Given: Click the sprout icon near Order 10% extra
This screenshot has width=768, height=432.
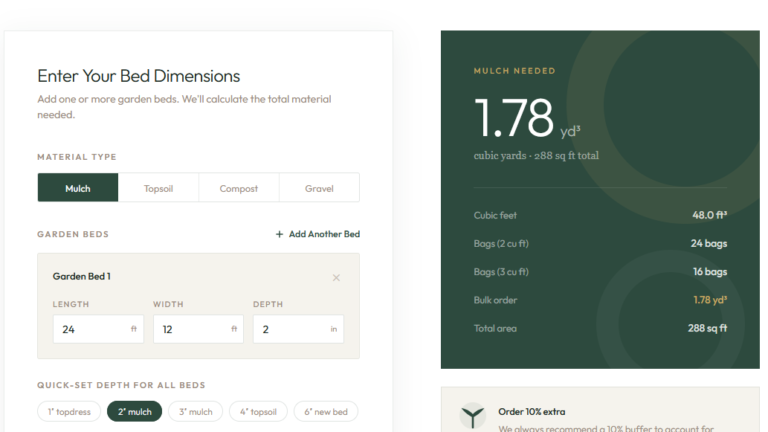Looking at the screenshot, I should (x=473, y=417).
